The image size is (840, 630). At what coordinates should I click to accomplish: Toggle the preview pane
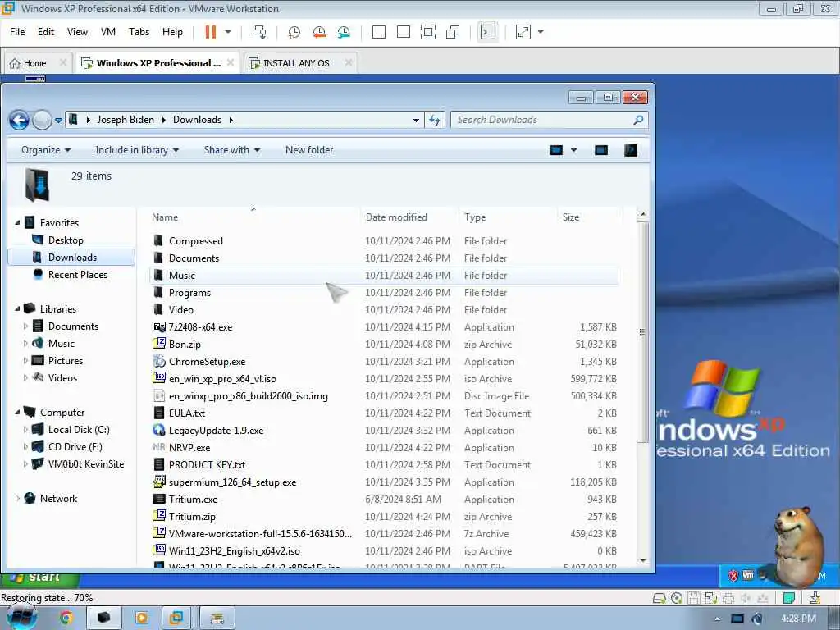[x=601, y=150]
